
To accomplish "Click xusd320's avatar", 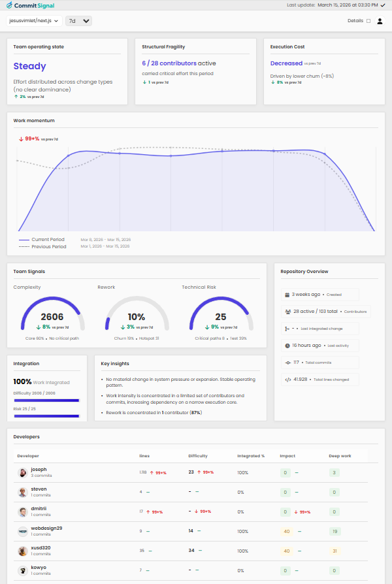I will (x=23, y=551).
